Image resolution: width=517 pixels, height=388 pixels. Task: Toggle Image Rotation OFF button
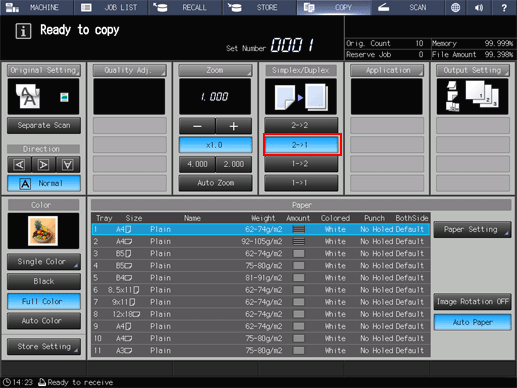pyautogui.click(x=472, y=301)
